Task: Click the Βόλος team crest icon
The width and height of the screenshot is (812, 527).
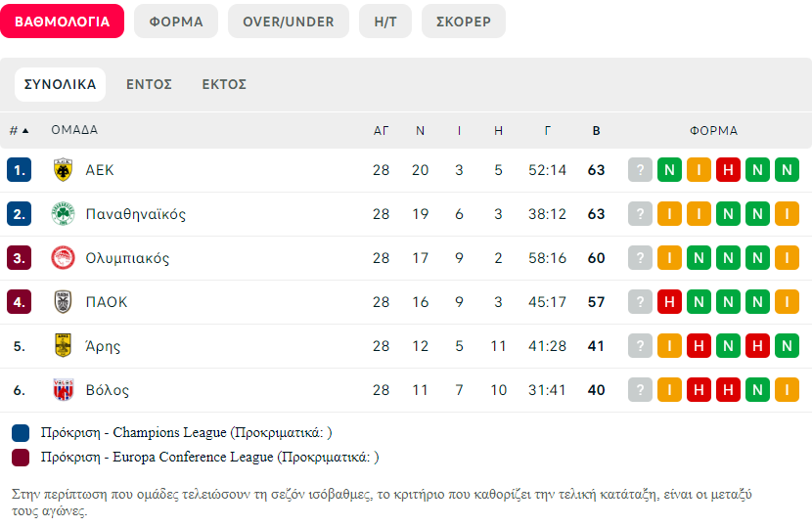Action: tap(64, 390)
